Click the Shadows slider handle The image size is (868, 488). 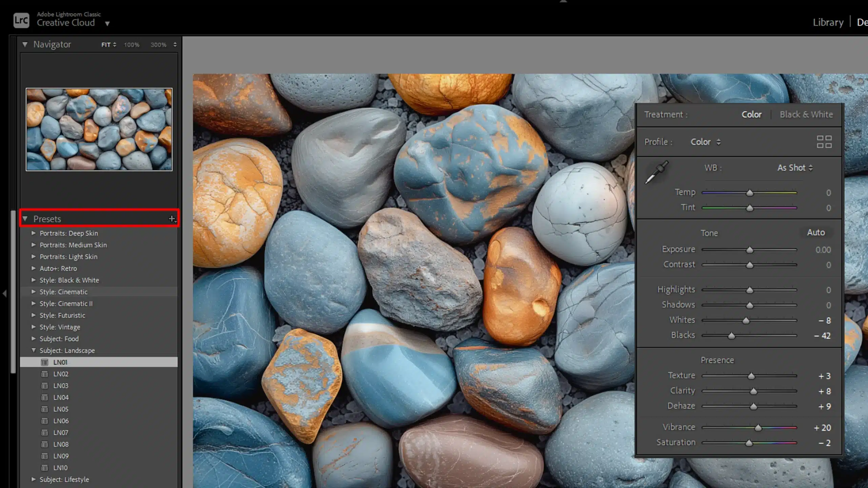750,305
